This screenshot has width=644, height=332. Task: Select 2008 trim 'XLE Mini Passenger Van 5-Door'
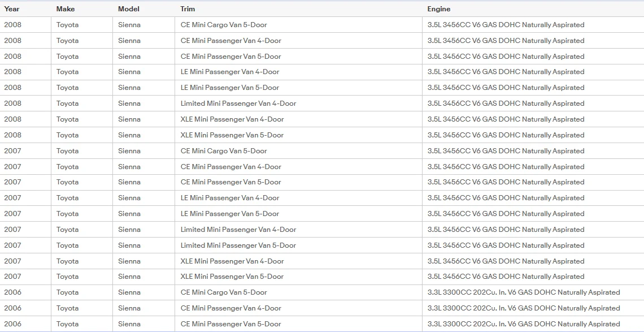232,135
